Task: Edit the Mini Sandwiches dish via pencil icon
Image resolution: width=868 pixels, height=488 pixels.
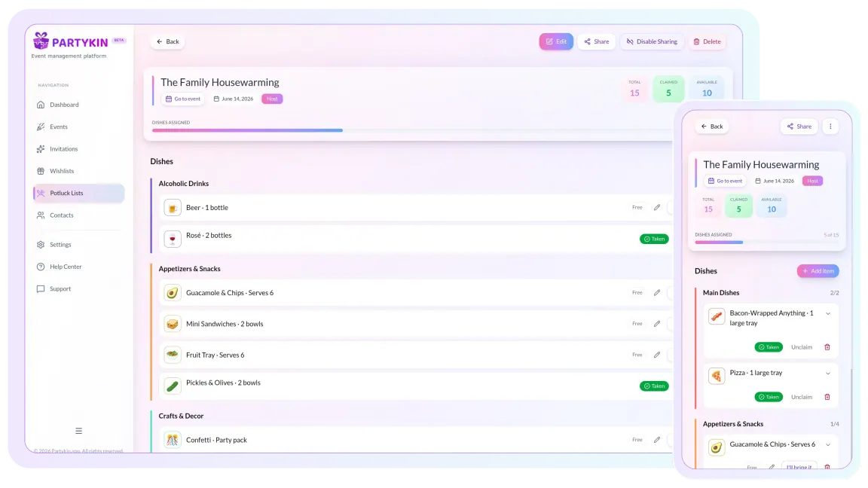Action: 657,324
